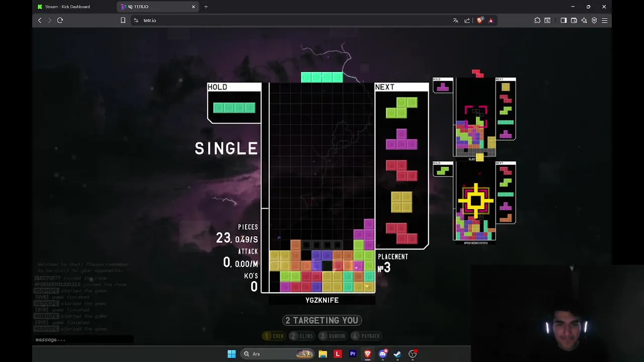Screen dimensions: 644x362
Task: Click the 2 TARGETING YOU indicator
Action: (x=322, y=320)
